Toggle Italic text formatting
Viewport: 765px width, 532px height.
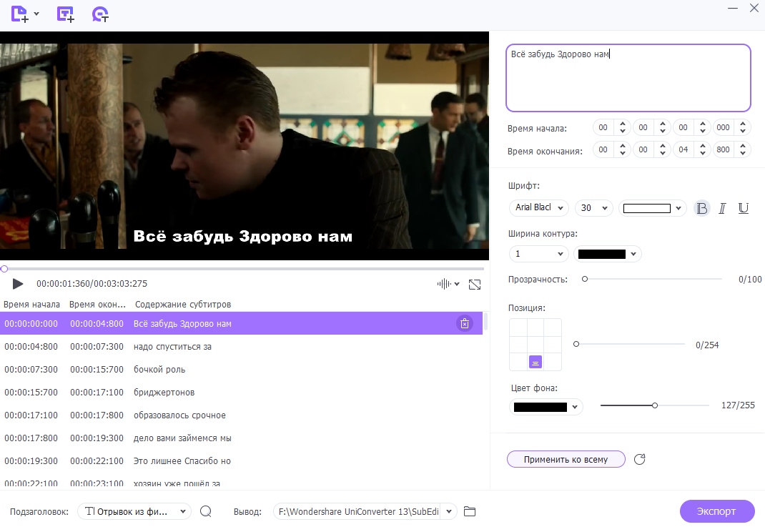pyautogui.click(x=722, y=208)
